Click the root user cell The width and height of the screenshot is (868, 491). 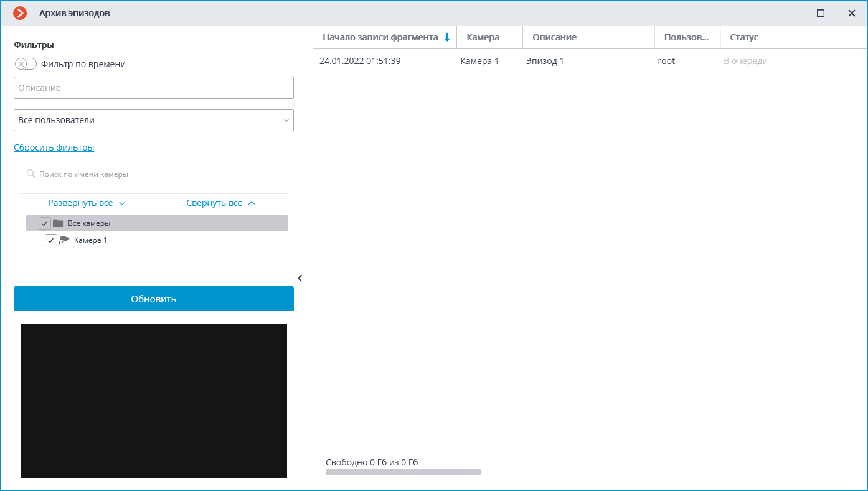click(x=666, y=61)
